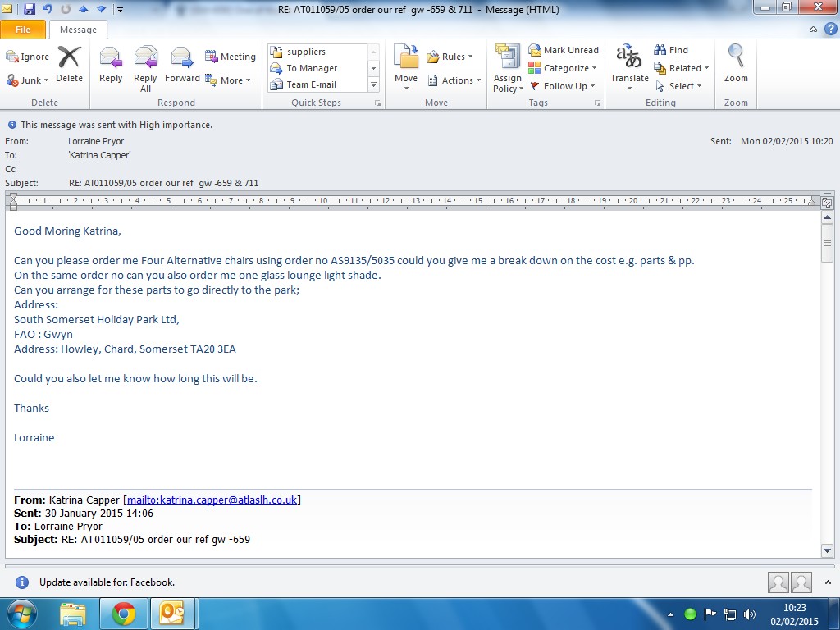Click the Outlook taskbar button

[x=172, y=614]
